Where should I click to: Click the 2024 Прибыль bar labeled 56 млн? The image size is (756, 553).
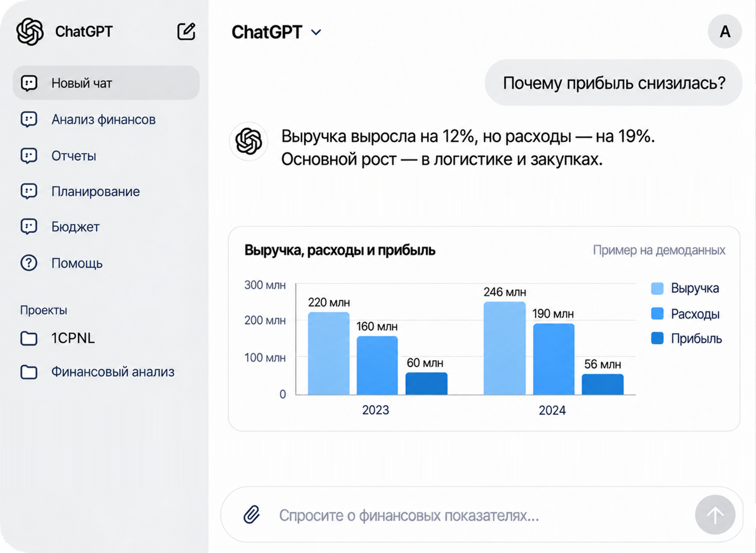tap(603, 384)
